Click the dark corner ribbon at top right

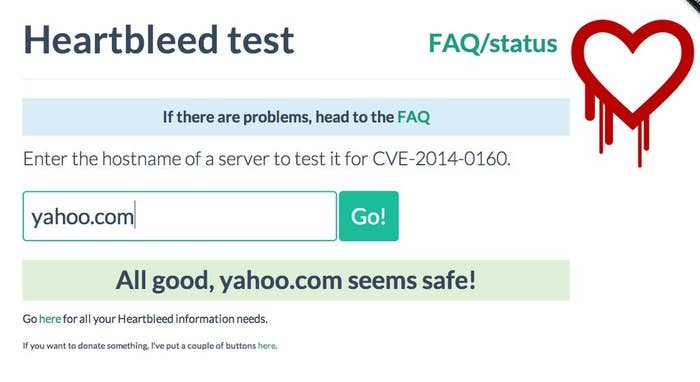(693, 4)
